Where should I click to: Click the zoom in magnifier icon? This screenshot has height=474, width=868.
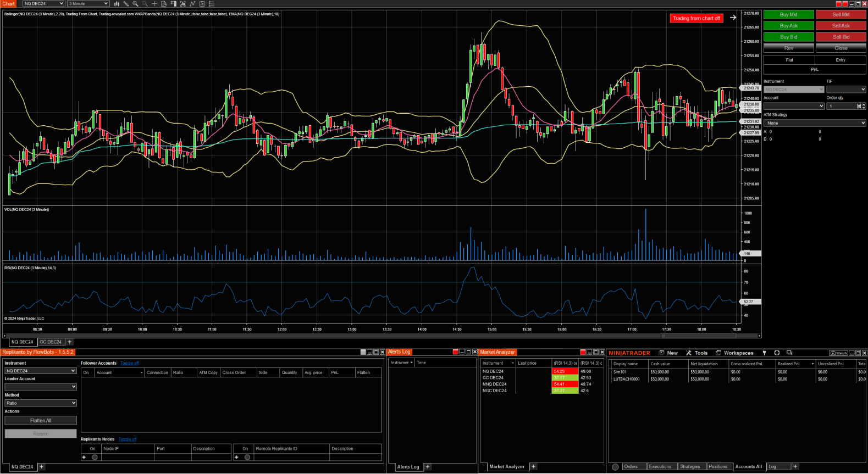tap(135, 4)
